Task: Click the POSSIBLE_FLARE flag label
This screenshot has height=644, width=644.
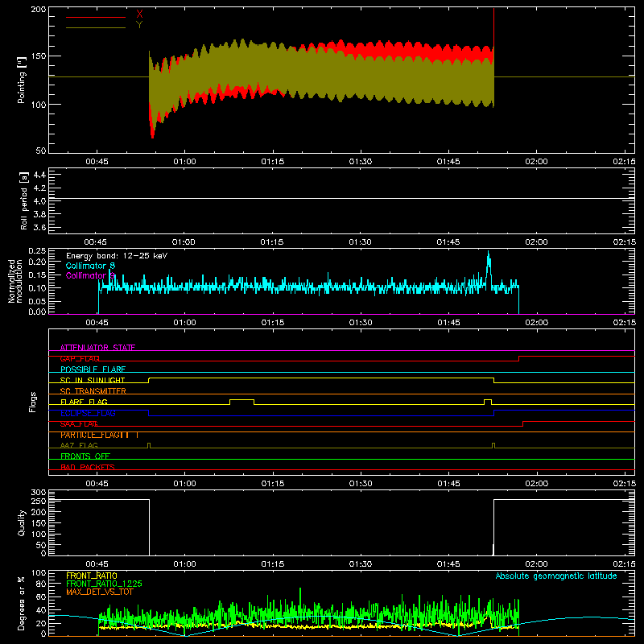Action: coord(93,369)
